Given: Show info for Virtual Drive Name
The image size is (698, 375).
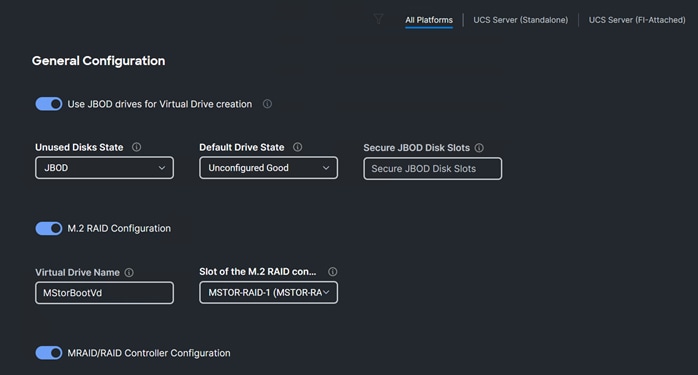Looking at the screenshot, I should point(129,273).
